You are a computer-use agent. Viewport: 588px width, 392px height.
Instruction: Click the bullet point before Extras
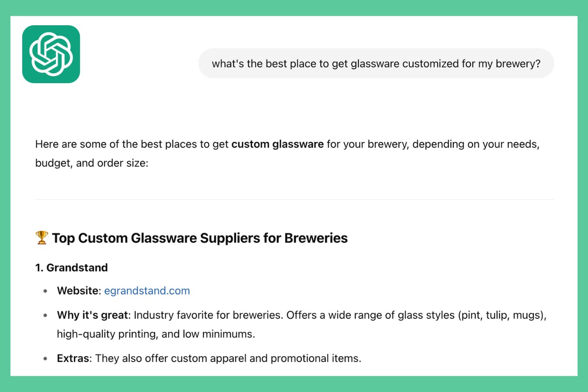coord(45,358)
